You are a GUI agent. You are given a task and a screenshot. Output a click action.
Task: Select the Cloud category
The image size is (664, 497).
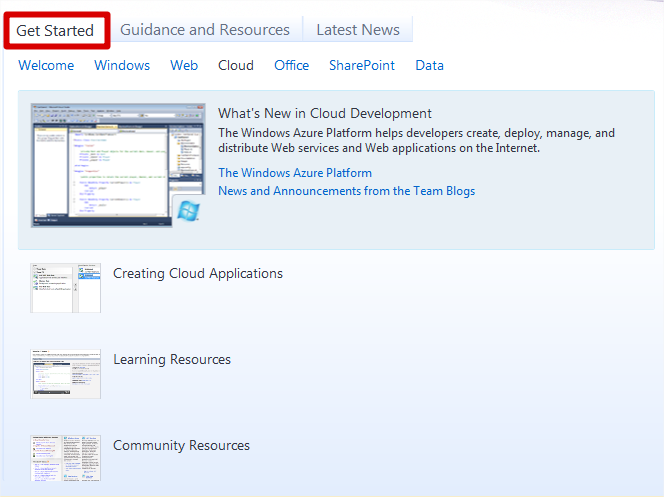(x=236, y=65)
